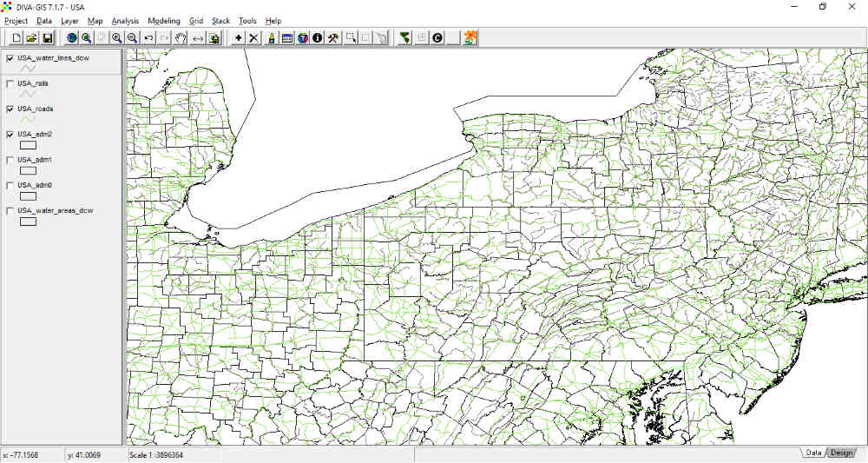
Task: Open the Layer menu
Action: point(69,21)
